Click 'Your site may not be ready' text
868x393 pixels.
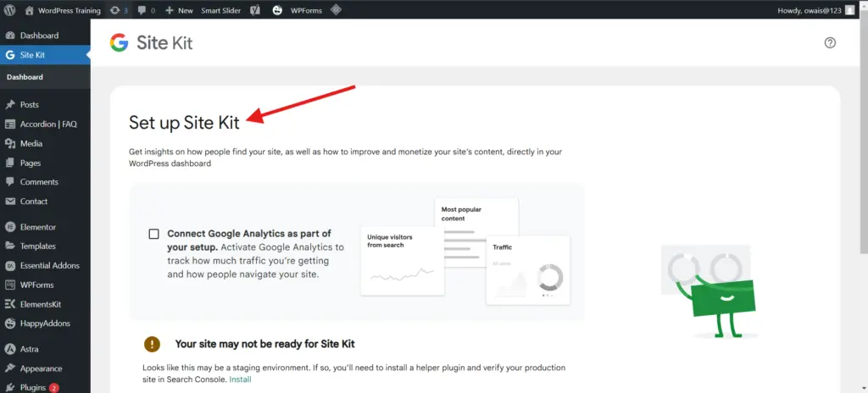[x=264, y=344]
